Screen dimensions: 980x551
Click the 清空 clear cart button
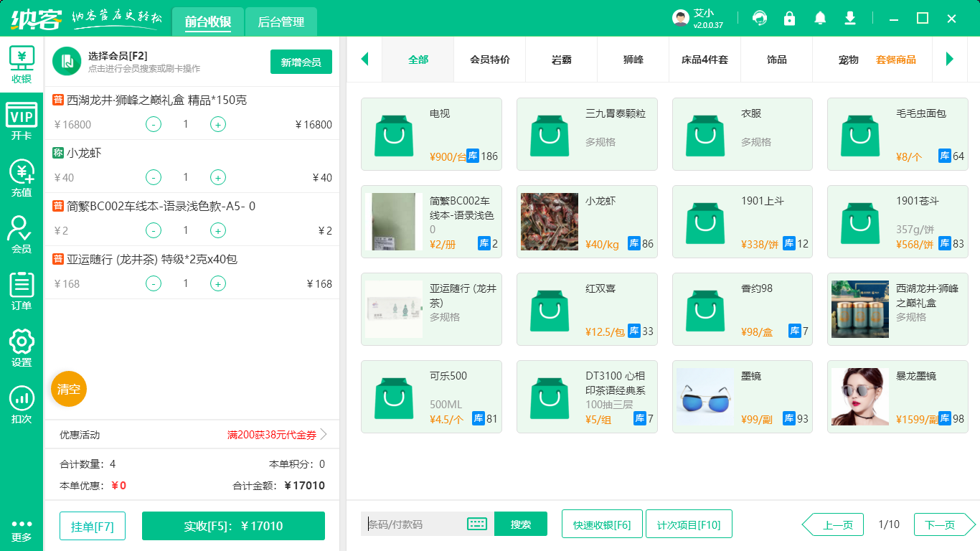click(x=68, y=388)
